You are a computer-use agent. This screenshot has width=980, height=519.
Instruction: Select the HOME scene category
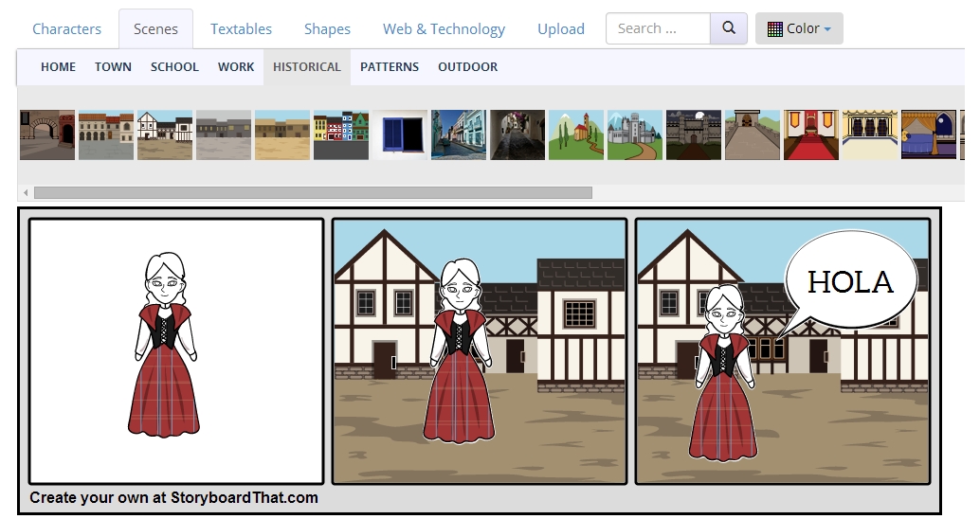[x=58, y=67]
